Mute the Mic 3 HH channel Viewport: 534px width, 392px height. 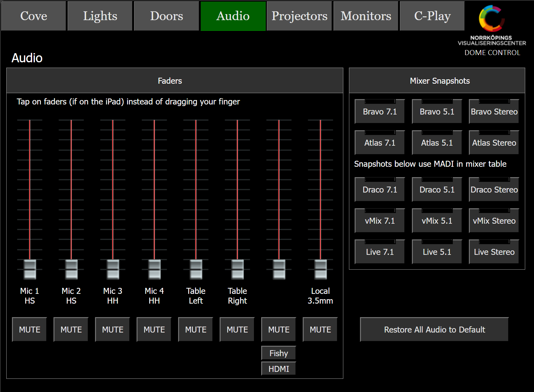[113, 329]
